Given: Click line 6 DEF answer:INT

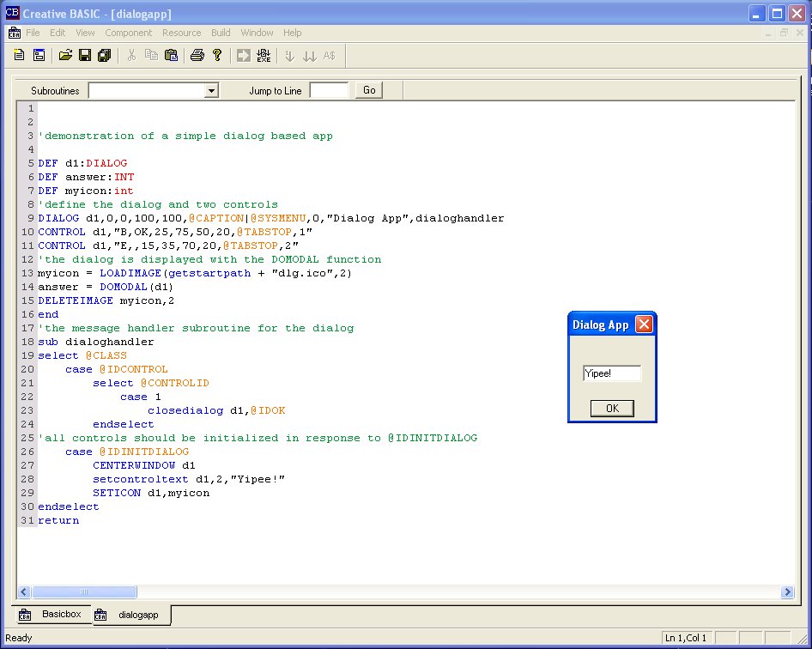Looking at the screenshot, I should pos(86,177).
